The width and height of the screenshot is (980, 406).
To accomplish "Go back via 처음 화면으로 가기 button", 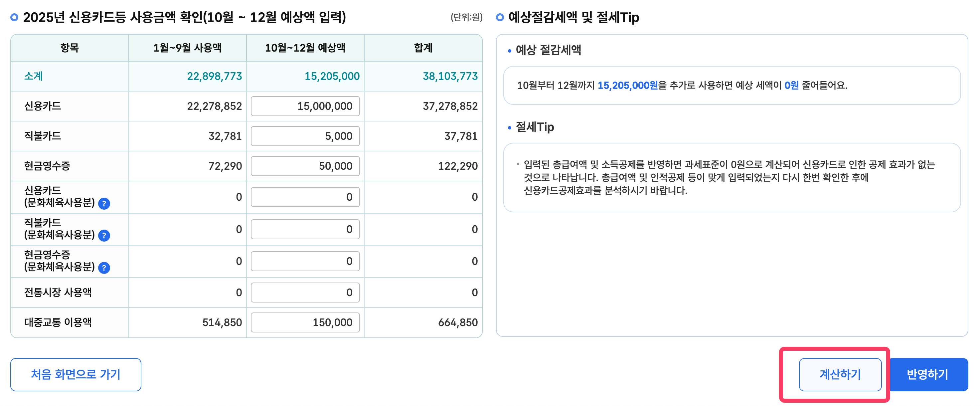I will (x=76, y=374).
